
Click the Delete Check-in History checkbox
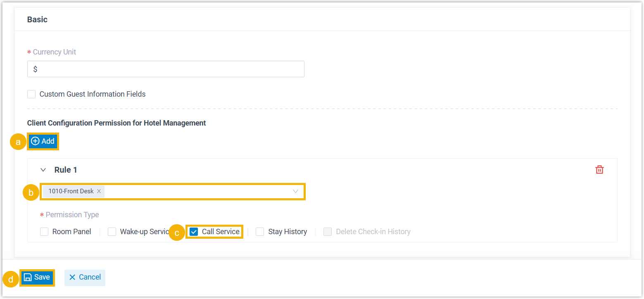point(328,232)
